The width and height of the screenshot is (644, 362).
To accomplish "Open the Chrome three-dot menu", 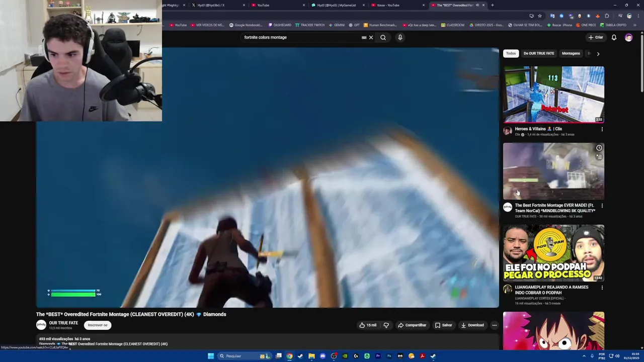I will pyautogui.click(x=638, y=16).
